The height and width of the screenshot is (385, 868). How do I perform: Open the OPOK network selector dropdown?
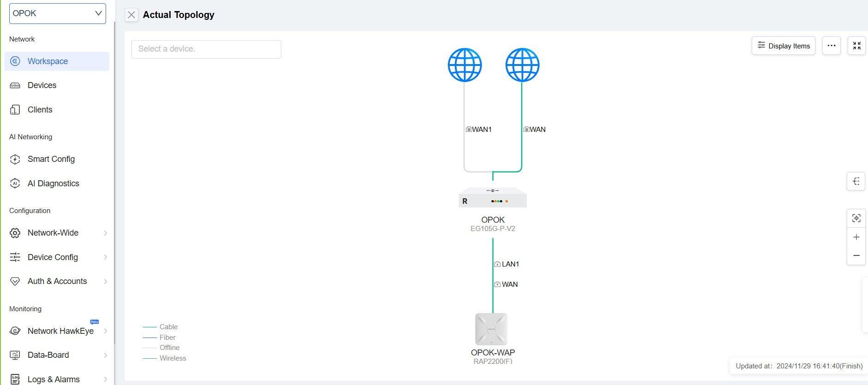58,13
